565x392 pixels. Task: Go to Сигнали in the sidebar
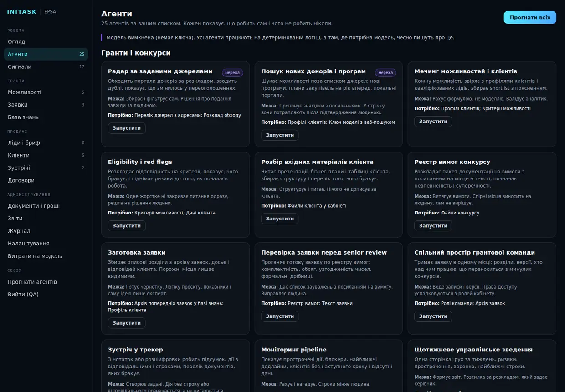pyautogui.click(x=46, y=66)
